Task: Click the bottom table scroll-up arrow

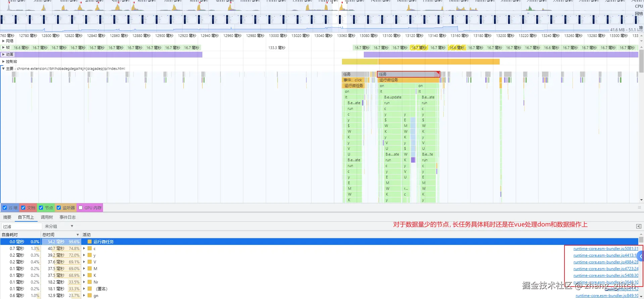Action: (641, 234)
